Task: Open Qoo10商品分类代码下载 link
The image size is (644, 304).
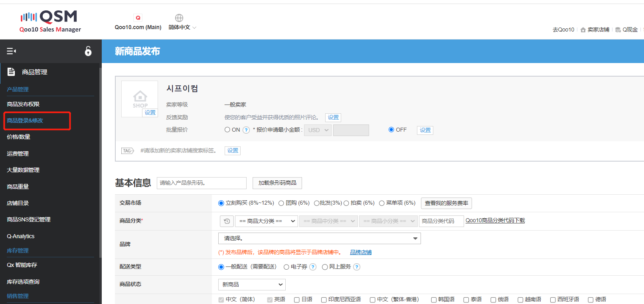Action: tap(495, 220)
